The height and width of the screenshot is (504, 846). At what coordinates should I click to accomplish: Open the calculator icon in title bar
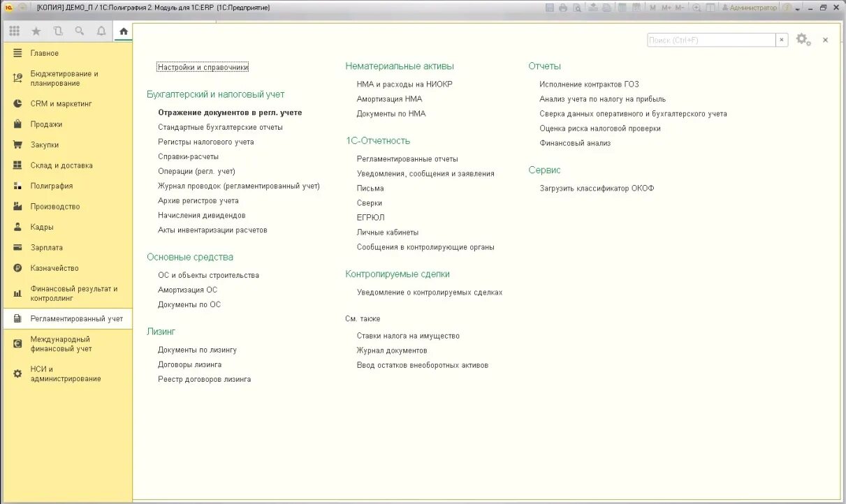pyautogui.click(x=622, y=8)
